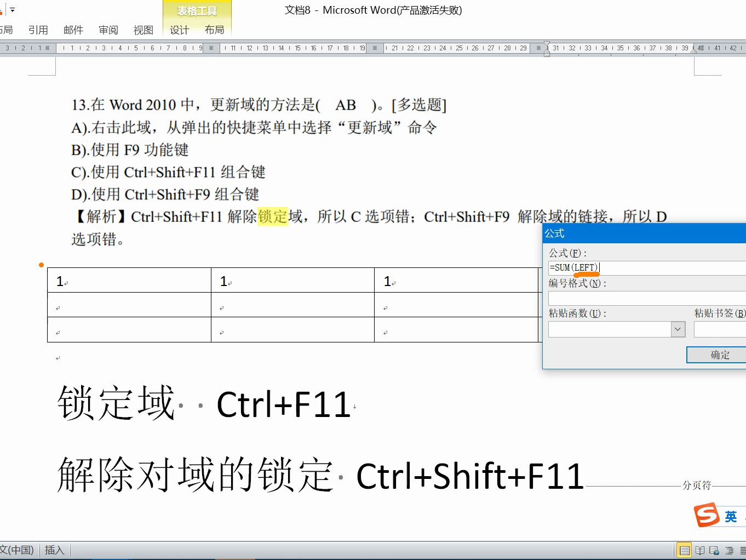The image size is (746, 560).
Task: Click option 'D).使用 Ctrl+Shift+F9 组合键'
Action: (x=165, y=195)
